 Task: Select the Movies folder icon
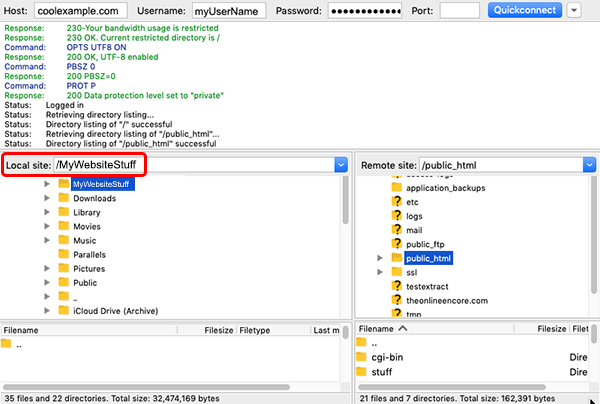64,226
